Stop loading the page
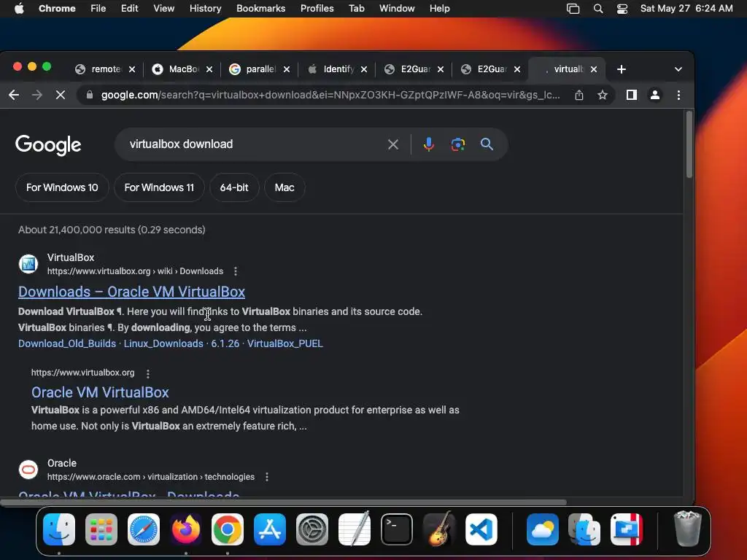The image size is (747, 560). (x=61, y=96)
